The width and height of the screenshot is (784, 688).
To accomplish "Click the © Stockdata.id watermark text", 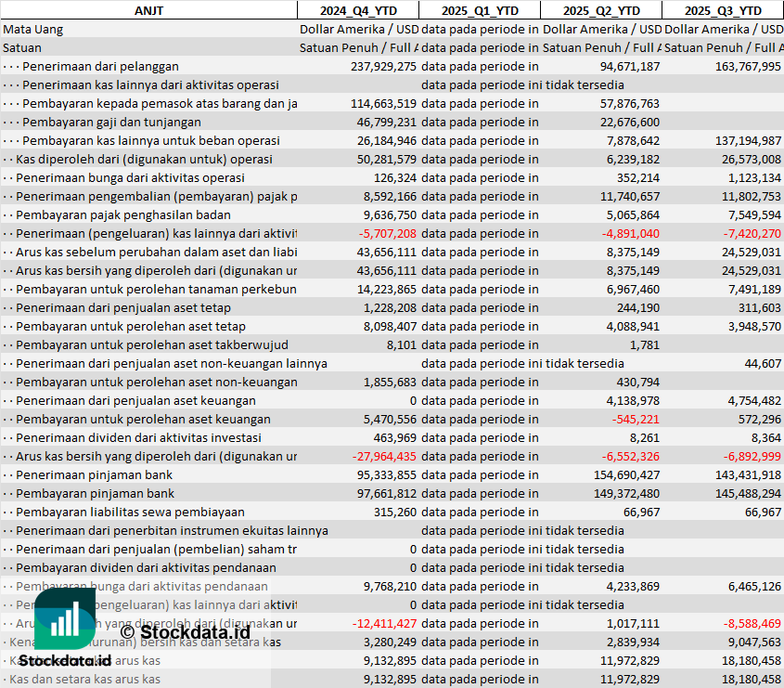I will [178, 632].
